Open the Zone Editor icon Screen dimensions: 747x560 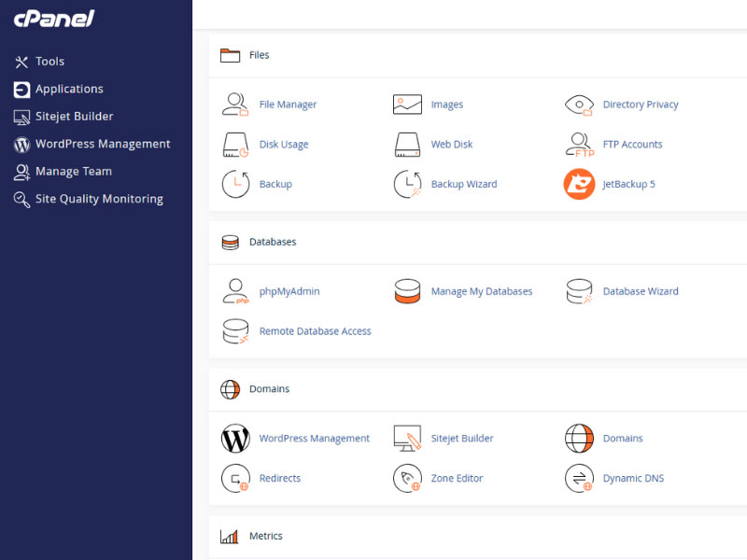[x=407, y=478]
